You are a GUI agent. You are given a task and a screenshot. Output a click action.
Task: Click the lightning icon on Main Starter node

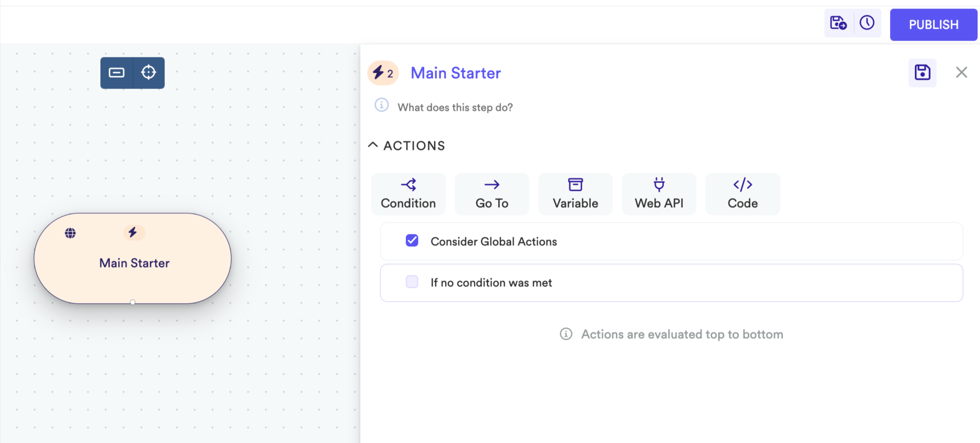(x=133, y=232)
